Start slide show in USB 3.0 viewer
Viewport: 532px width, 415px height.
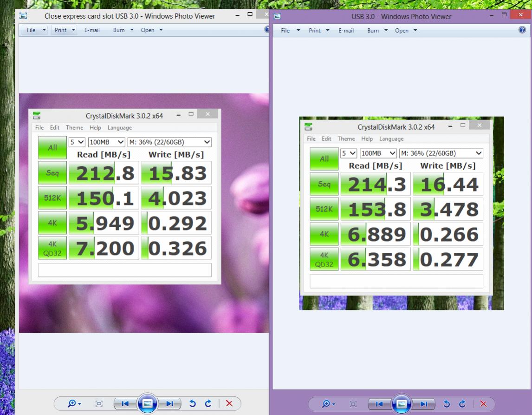402,404
